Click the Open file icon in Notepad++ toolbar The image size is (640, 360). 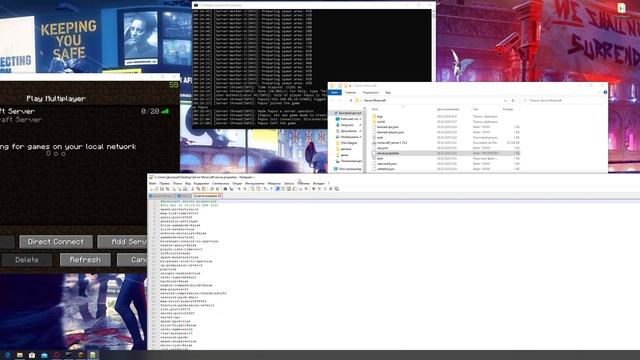tap(156, 189)
